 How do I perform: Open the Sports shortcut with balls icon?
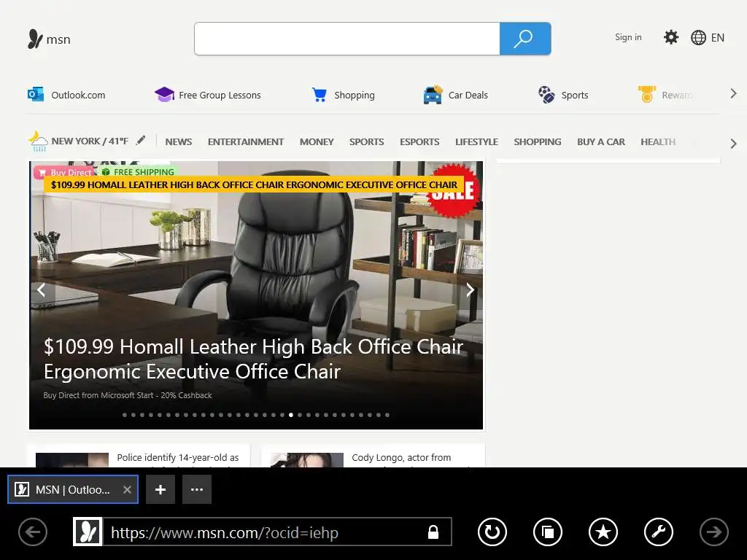[x=563, y=95]
